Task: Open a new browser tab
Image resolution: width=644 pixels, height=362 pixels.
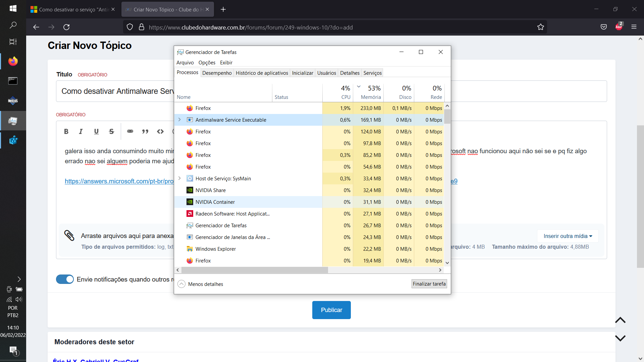Action: (x=223, y=9)
